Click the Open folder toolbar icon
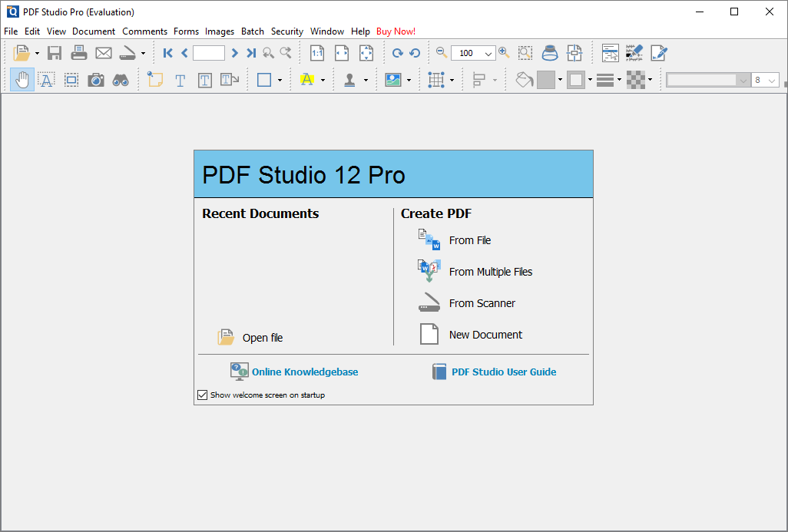This screenshot has width=788, height=532. (22, 53)
